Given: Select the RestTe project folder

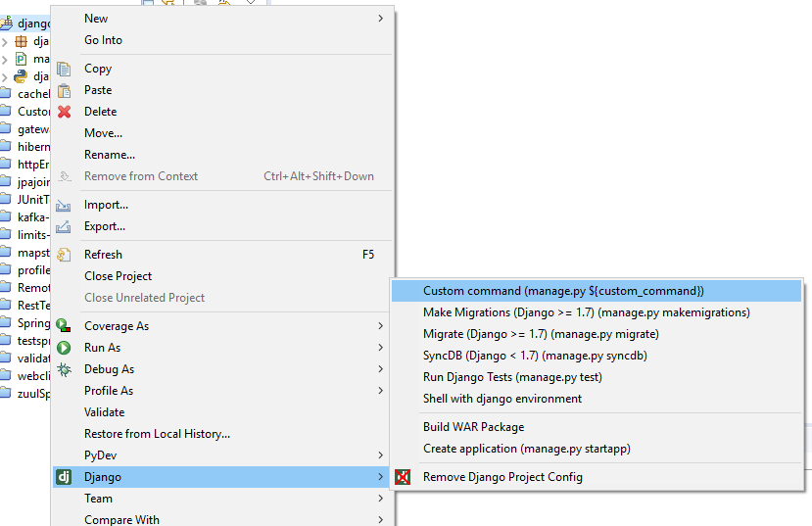Looking at the screenshot, I should click(x=24, y=306).
